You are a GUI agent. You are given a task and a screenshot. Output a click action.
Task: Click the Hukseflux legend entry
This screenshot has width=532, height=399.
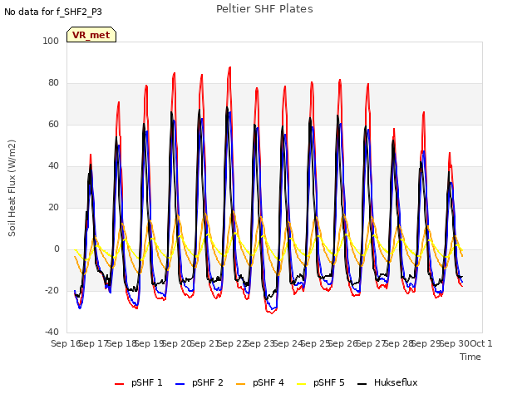(387, 383)
